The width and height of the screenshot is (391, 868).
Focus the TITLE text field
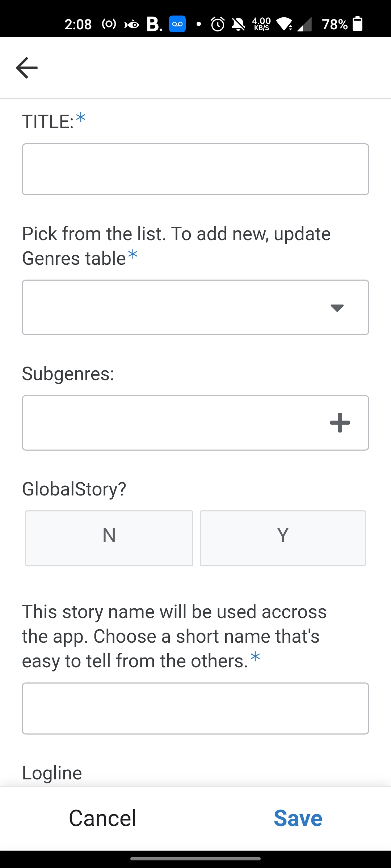(x=195, y=169)
